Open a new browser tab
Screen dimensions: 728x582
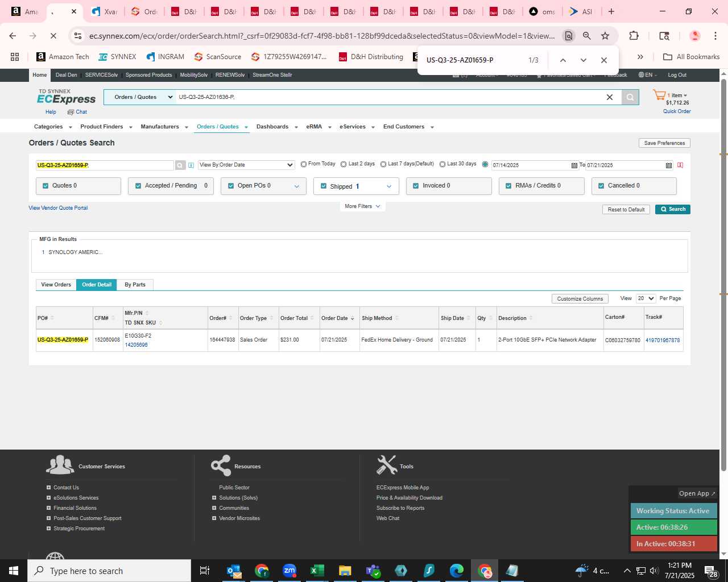click(x=611, y=11)
